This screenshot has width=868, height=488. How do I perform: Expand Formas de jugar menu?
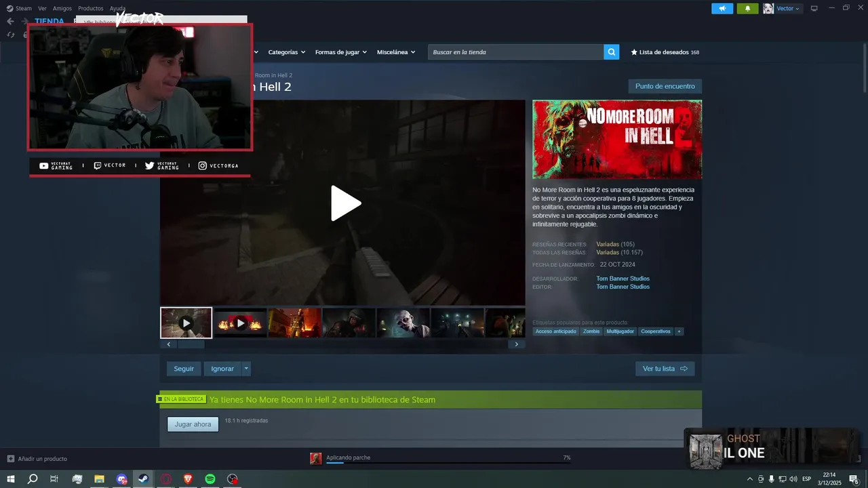click(x=340, y=52)
